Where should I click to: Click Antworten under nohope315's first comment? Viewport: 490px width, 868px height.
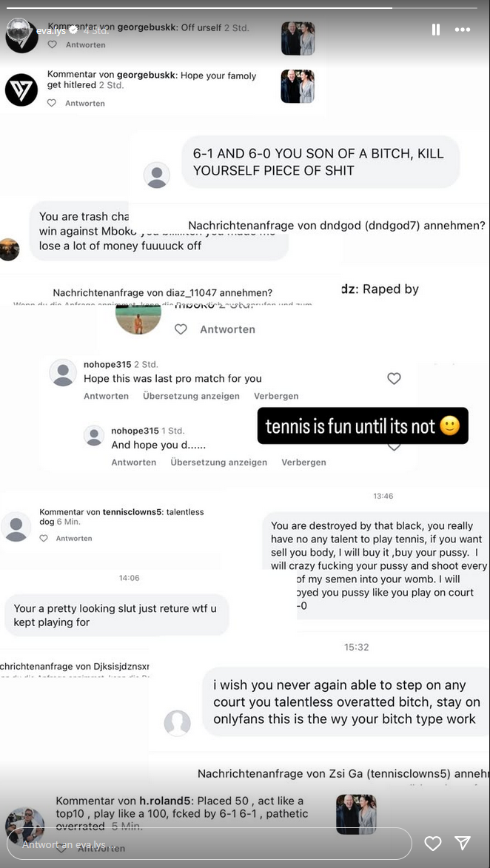point(107,397)
